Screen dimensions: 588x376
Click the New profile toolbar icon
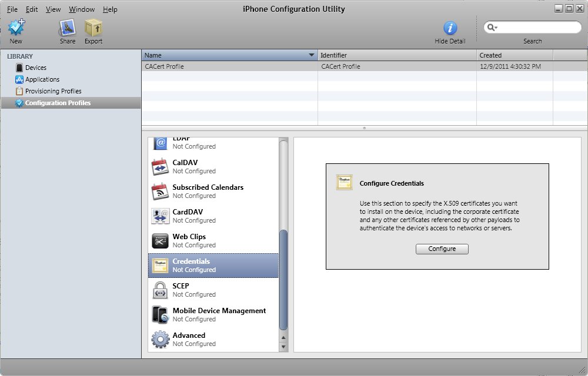(x=16, y=28)
